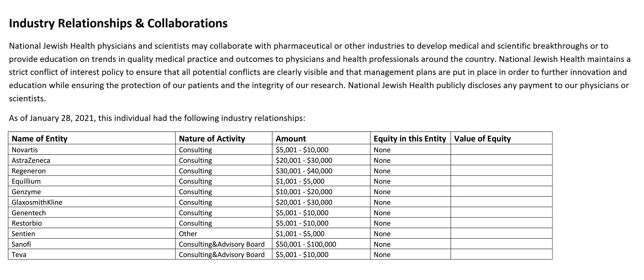Select the Novartis entity cell

pos(92,150)
